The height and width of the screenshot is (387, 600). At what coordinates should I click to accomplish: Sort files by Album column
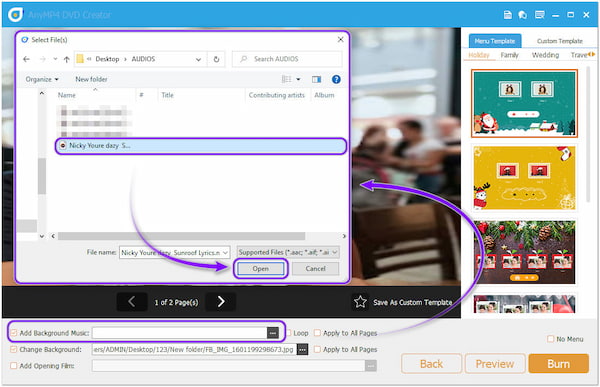pyautogui.click(x=324, y=95)
